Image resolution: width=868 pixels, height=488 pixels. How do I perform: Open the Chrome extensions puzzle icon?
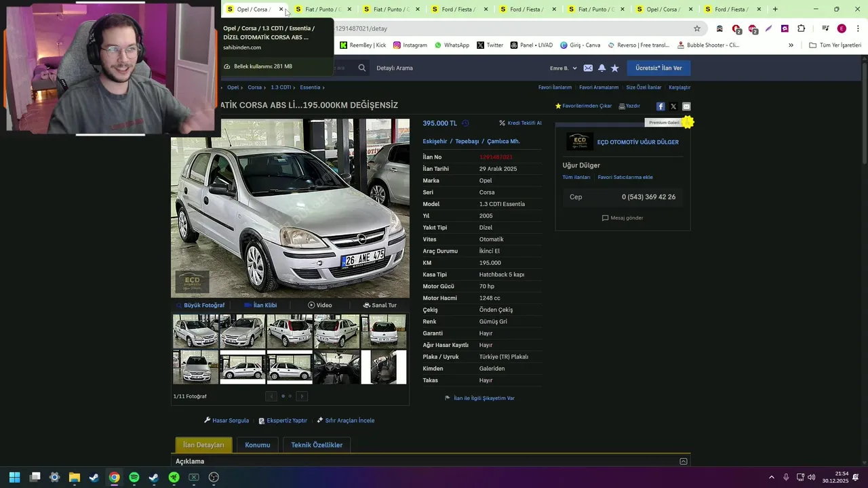click(x=801, y=28)
